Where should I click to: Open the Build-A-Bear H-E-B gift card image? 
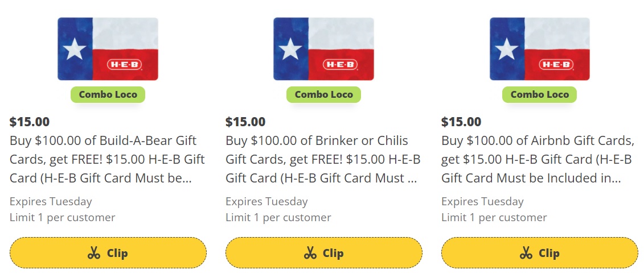[108, 49]
